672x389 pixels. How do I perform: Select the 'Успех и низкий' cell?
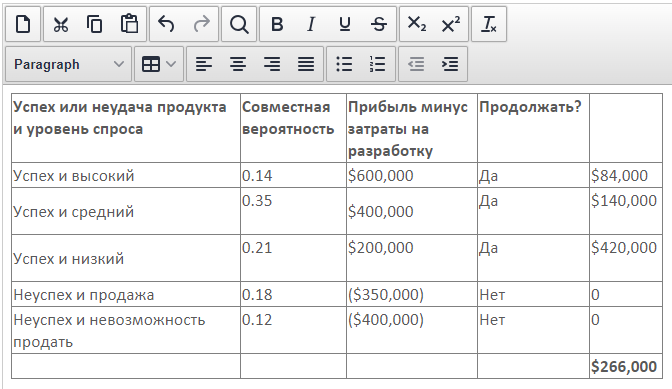click(126, 258)
